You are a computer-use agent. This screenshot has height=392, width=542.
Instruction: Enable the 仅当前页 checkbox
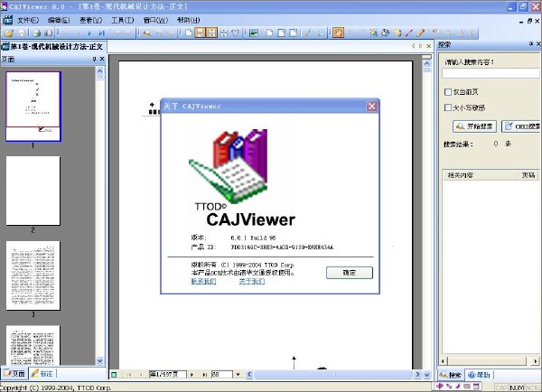click(448, 92)
